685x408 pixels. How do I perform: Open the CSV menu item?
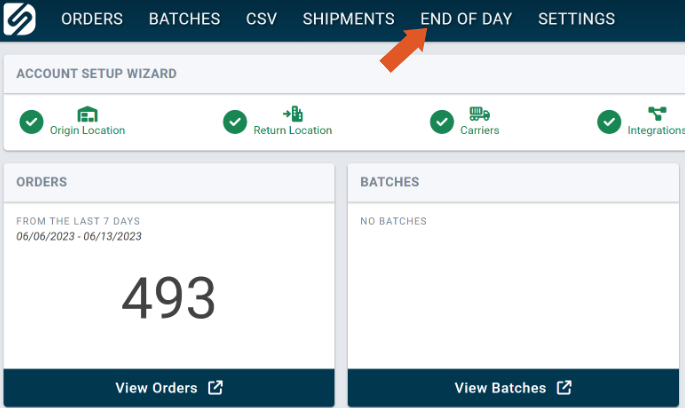tap(261, 19)
